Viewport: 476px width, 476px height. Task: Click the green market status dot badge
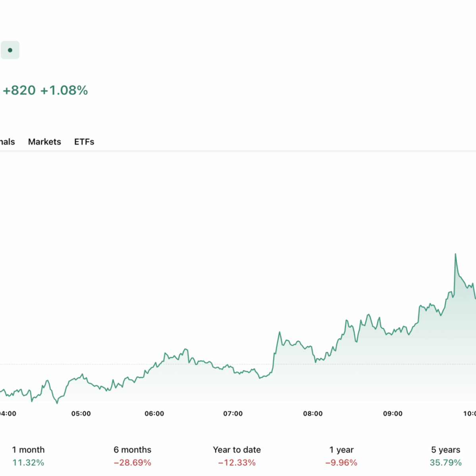click(10, 50)
